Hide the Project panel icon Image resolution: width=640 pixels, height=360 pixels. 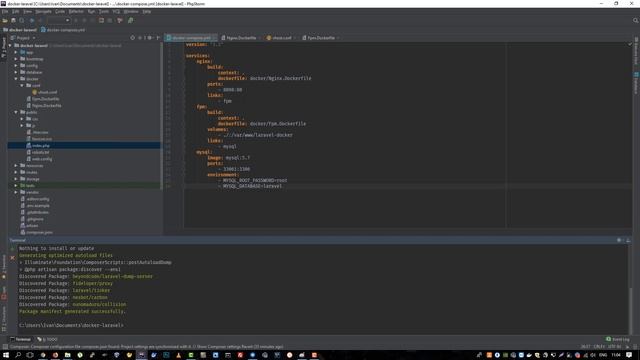tap(158, 38)
